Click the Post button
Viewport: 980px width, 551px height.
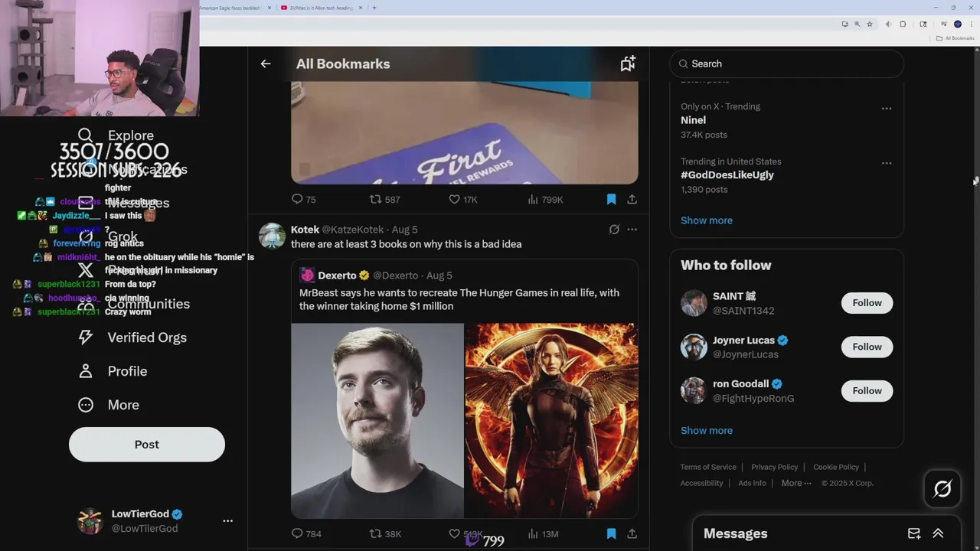pos(147,445)
